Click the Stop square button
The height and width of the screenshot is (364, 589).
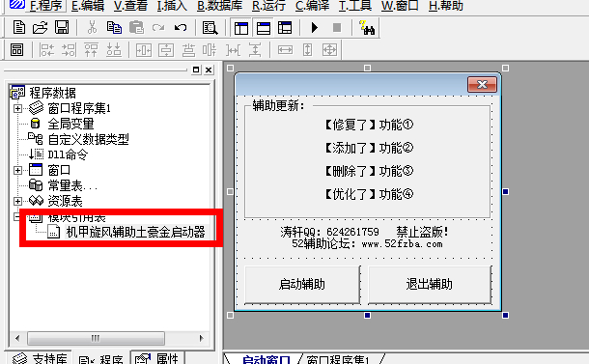[337, 27]
